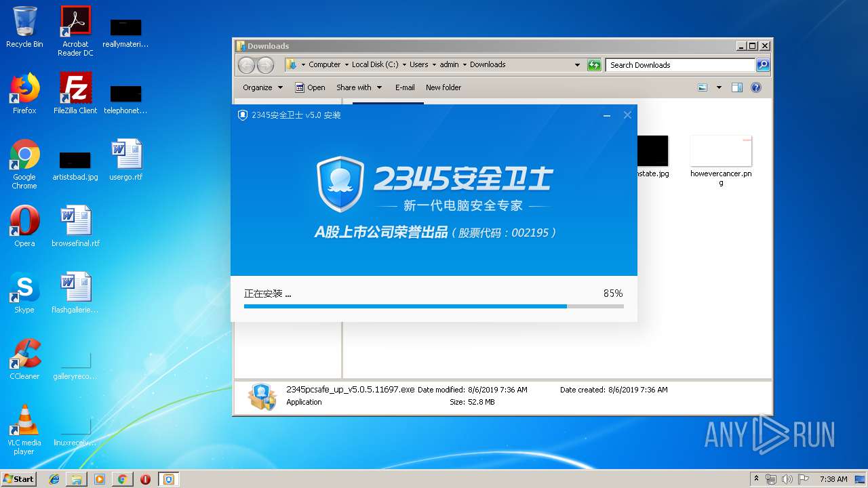The height and width of the screenshot is (488, 868).
Task: Select the linuxreceiv file on desktop
Action: 75,432
